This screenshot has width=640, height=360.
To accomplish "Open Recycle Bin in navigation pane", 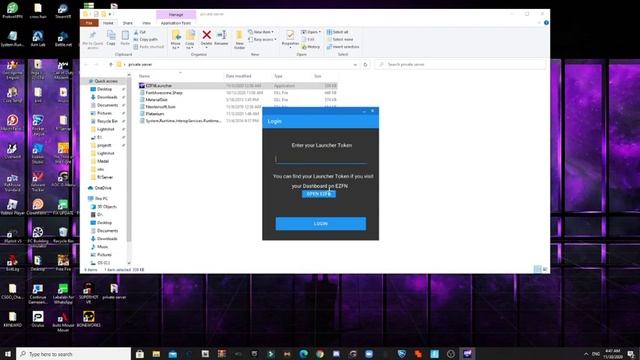I will [107, 121].
